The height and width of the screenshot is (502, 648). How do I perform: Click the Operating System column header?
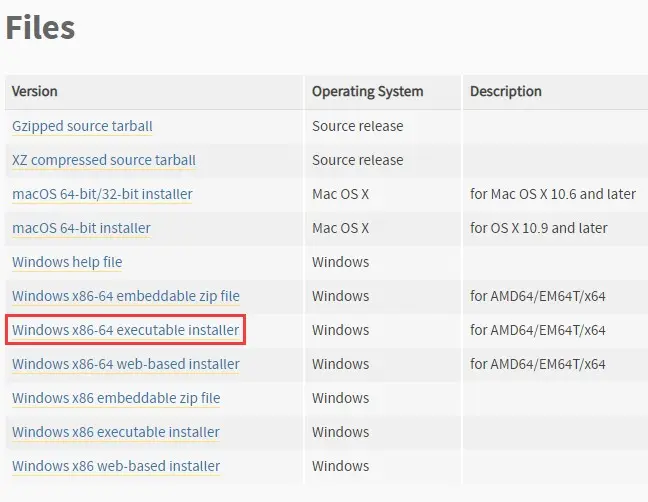(x=367, y=91)
